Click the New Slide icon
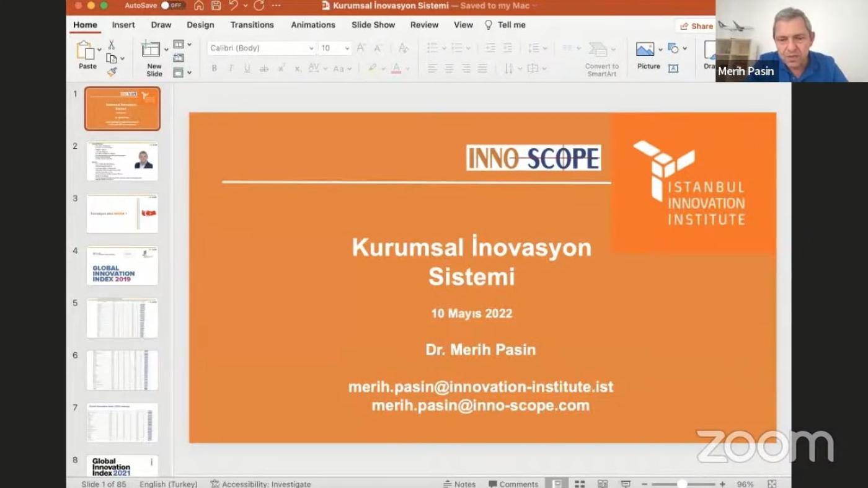The height and width of the screenshot is (488, 868). point(151,50)
